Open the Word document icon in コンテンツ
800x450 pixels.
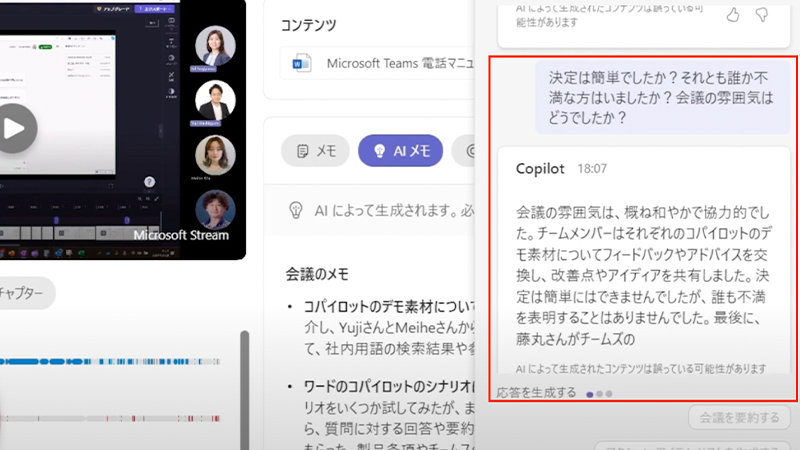coord(302,64)
